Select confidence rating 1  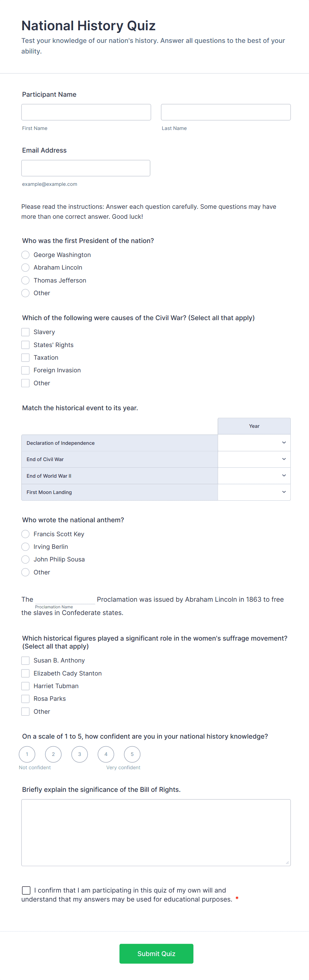[x=27, y=754]
